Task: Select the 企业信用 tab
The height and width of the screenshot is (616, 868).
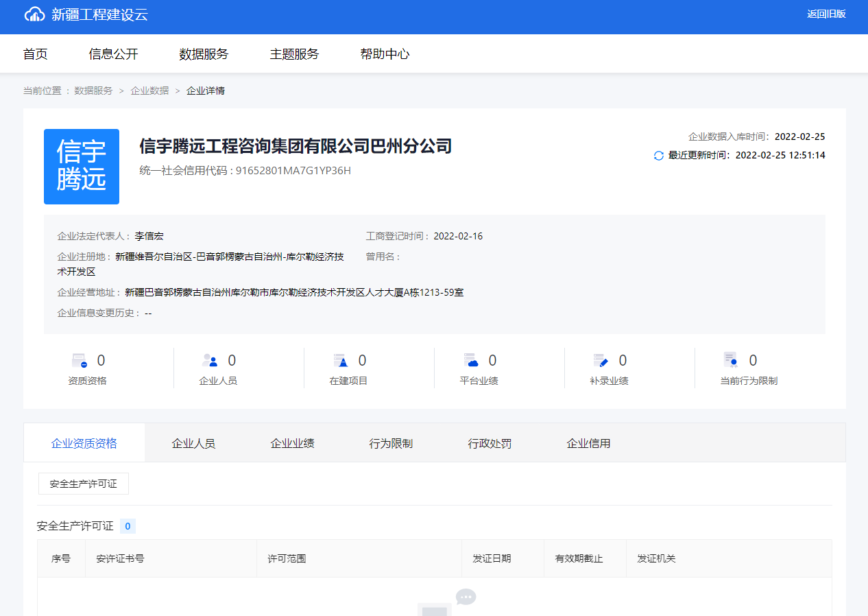Action: click(x=588, y=442)
